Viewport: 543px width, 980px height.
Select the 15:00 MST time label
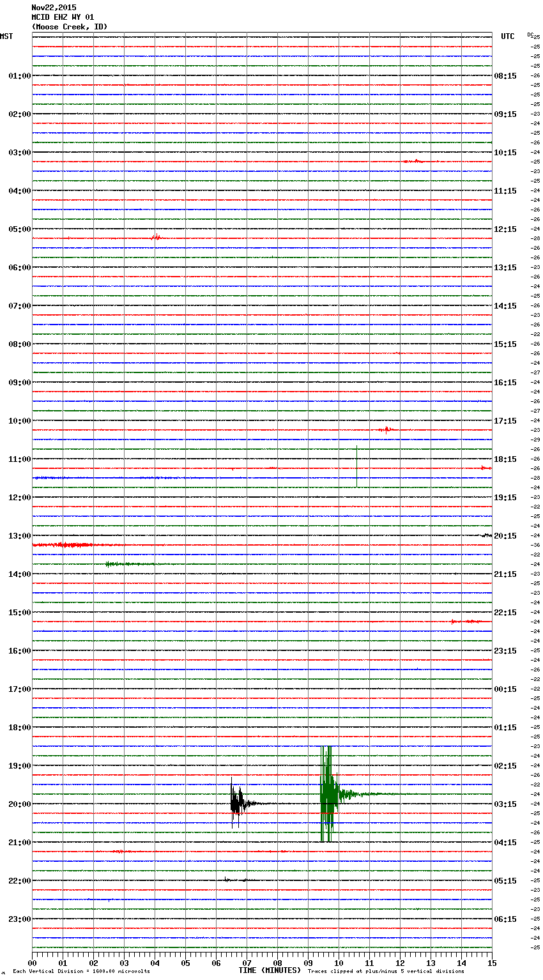(20, 613)
